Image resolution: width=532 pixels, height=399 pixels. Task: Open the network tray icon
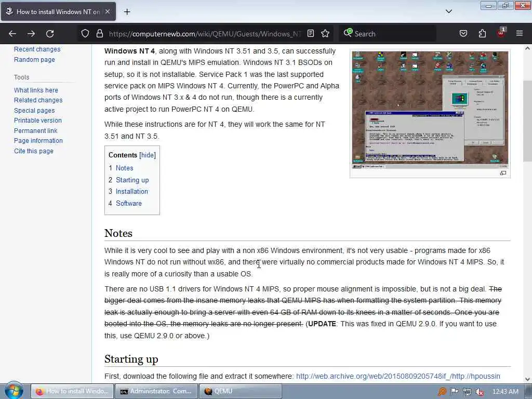click(x=467, y=392)
